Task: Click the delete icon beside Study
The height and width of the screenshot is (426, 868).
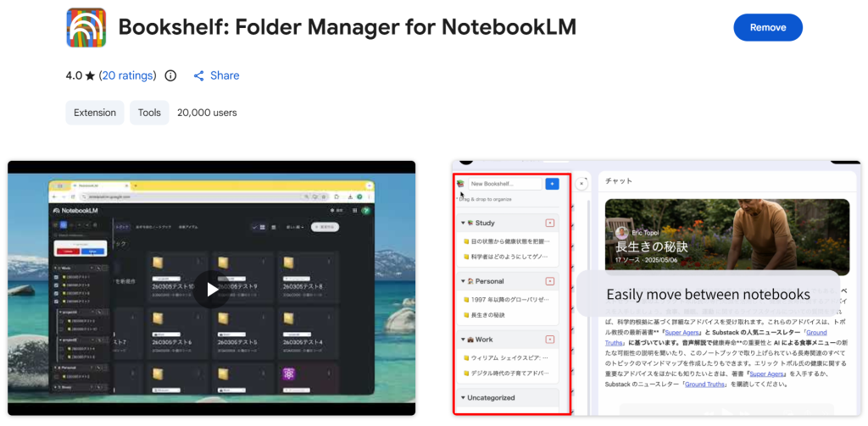Action: [x=550, y=223]
